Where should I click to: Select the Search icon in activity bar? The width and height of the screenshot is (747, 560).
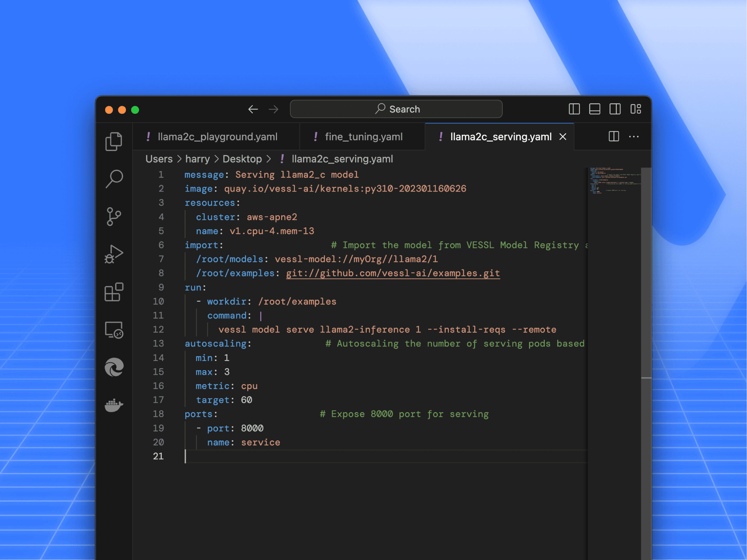click(x=114, y=179)
